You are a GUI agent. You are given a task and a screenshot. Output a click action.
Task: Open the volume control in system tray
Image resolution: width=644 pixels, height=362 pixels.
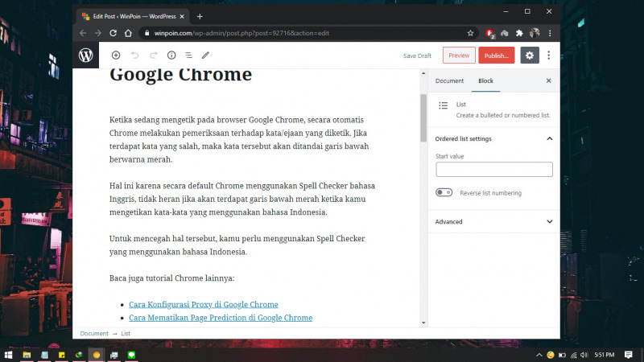click(584, 355)
